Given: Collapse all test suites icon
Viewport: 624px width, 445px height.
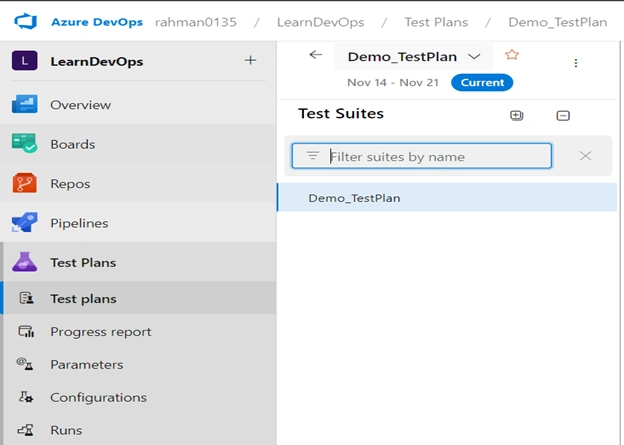Looking at the screenshot, I should click(563, 115).
